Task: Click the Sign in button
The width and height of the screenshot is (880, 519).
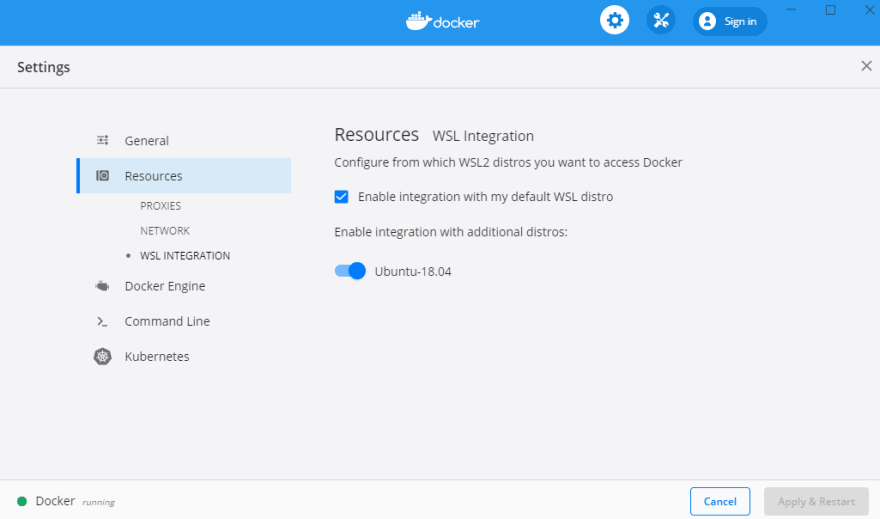Action: (730, 21)
